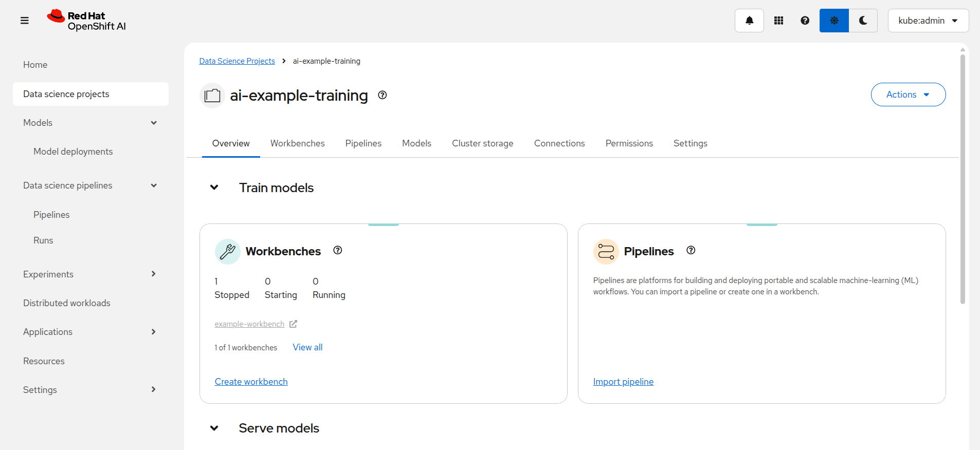This screenshot has width=980, height=450.
Task: Open the help question mark menu
Action: [805, 21]
